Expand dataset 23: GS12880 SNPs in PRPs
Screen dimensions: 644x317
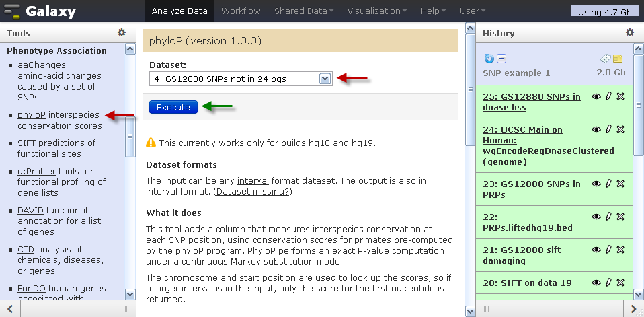pyautogui.click(x=532, y=189)
